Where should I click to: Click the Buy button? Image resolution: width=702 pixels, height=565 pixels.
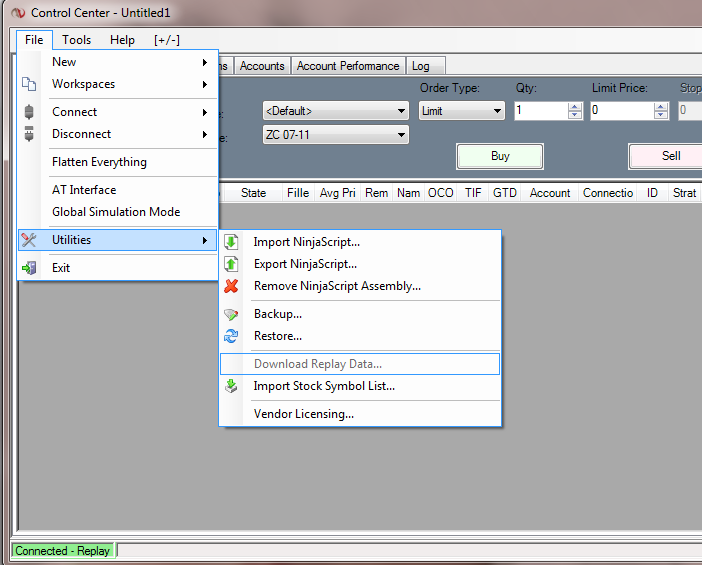click(x=500, y=156)
